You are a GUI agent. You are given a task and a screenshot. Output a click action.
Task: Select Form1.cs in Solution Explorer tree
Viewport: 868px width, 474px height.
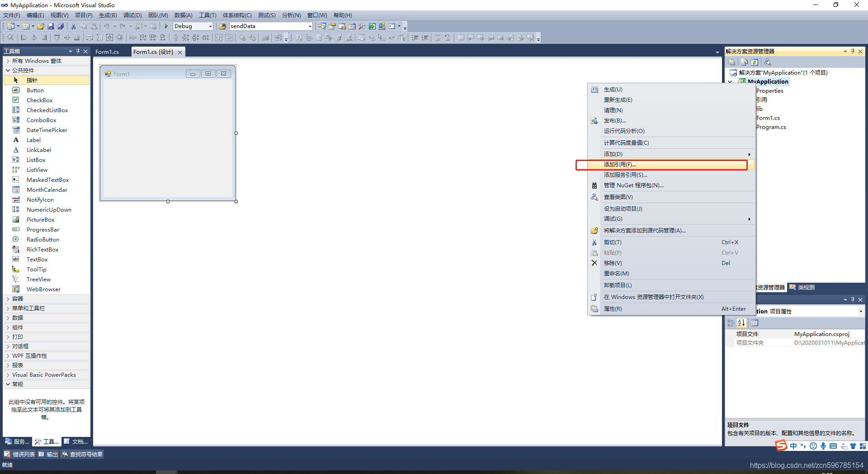(768, 118)
